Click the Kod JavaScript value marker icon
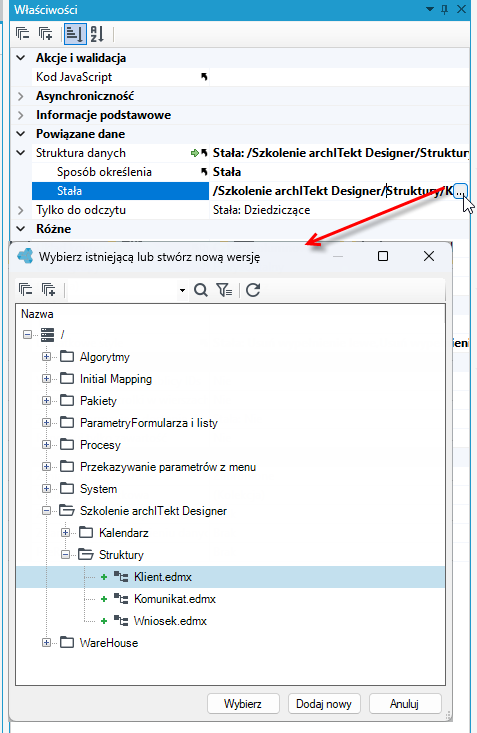Screen dimensions: 477x733 204,77
